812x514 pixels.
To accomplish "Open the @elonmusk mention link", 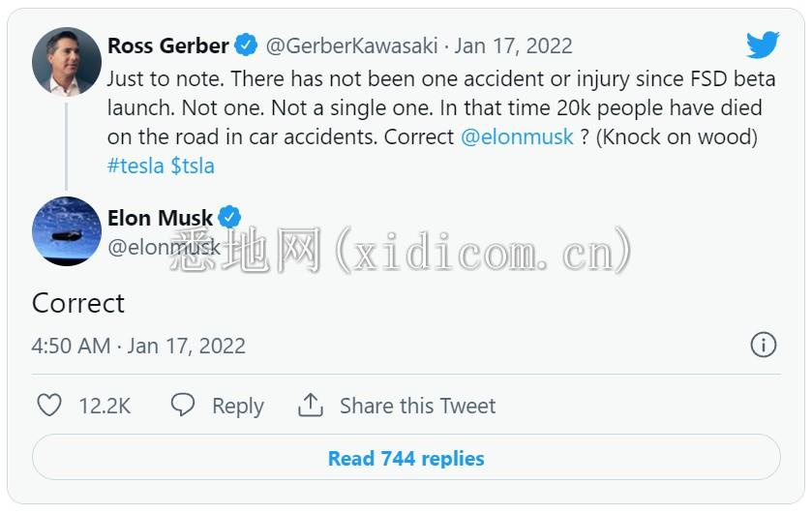I will (517, 136).
